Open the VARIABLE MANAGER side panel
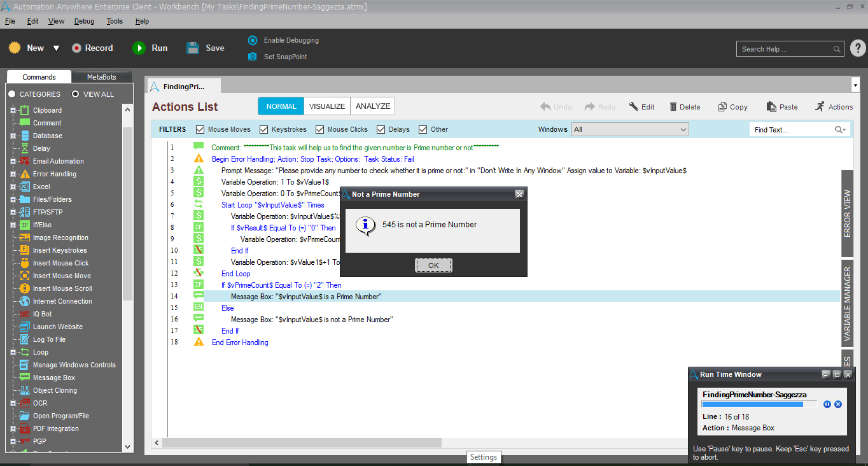Screen dimensions: 868x466 (848, 304)
